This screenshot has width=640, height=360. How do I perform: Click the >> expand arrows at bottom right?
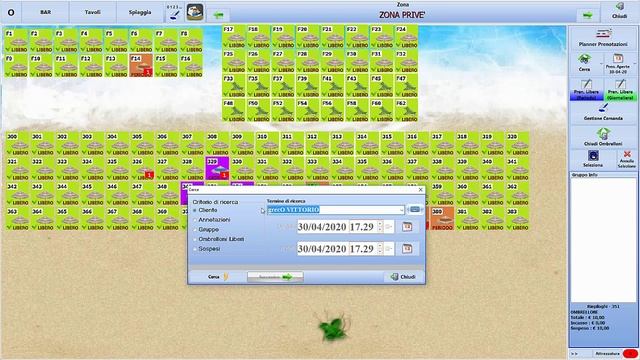click(x=574, y=354)
